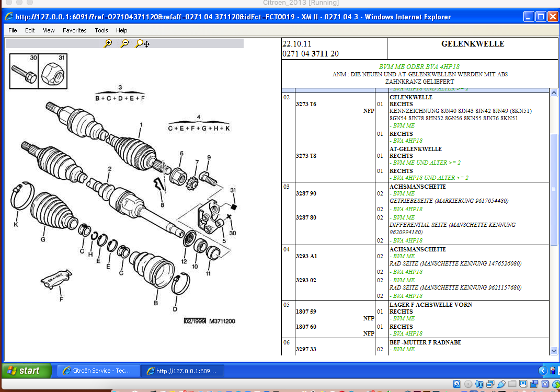Click GETRIEBESEITE (MARKIERUNG 9617054480) text
560x392 pixels.
point(449,201)
